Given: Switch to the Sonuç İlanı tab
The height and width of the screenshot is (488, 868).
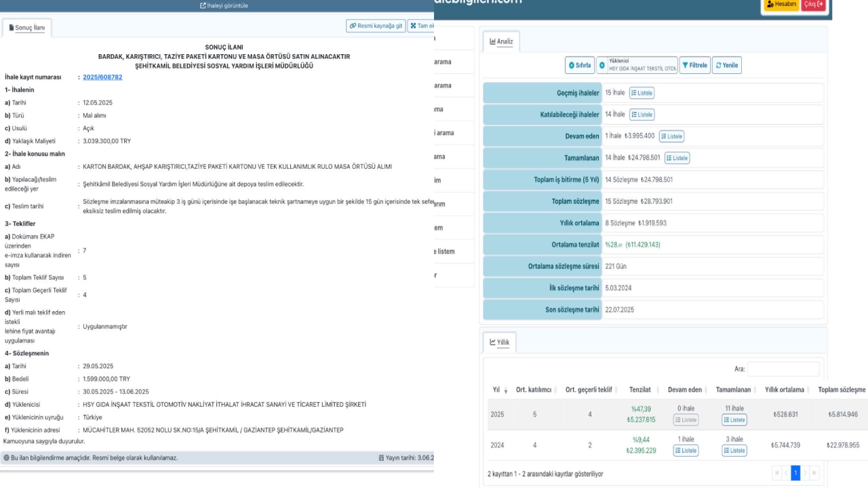Looking at the screenshot, I should 27,28.
